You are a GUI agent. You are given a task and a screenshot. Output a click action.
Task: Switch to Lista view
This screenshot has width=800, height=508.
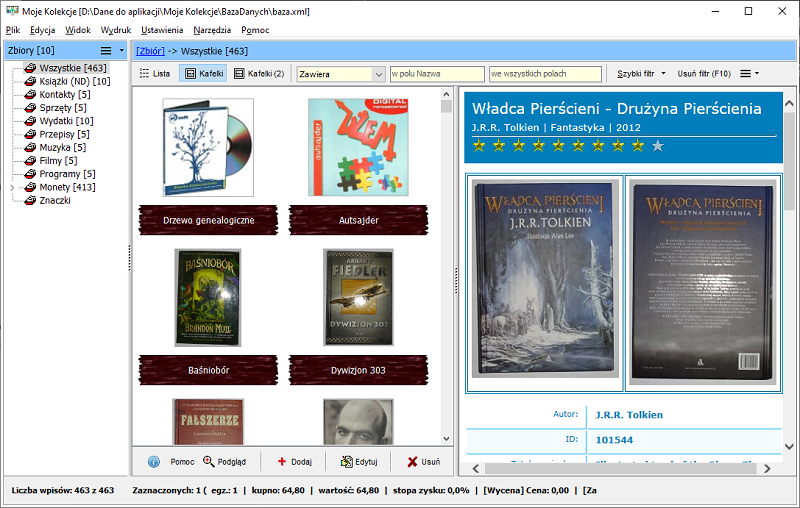click(x=155, y=73)
